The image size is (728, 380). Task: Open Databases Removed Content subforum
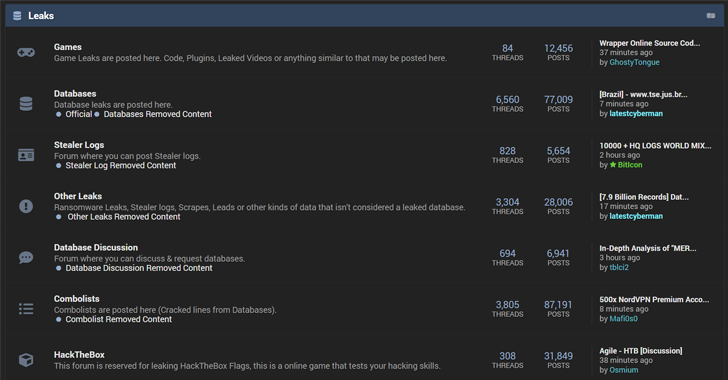coord(157,114)
